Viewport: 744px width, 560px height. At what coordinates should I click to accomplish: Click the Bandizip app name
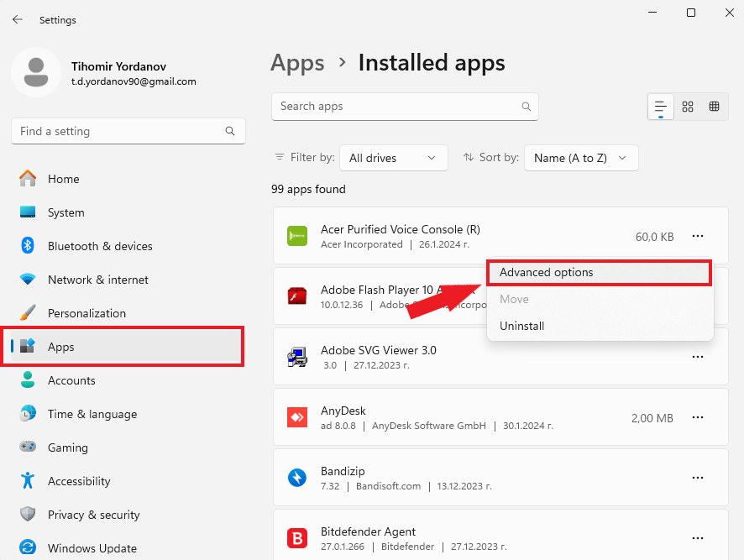coord(343,471)
